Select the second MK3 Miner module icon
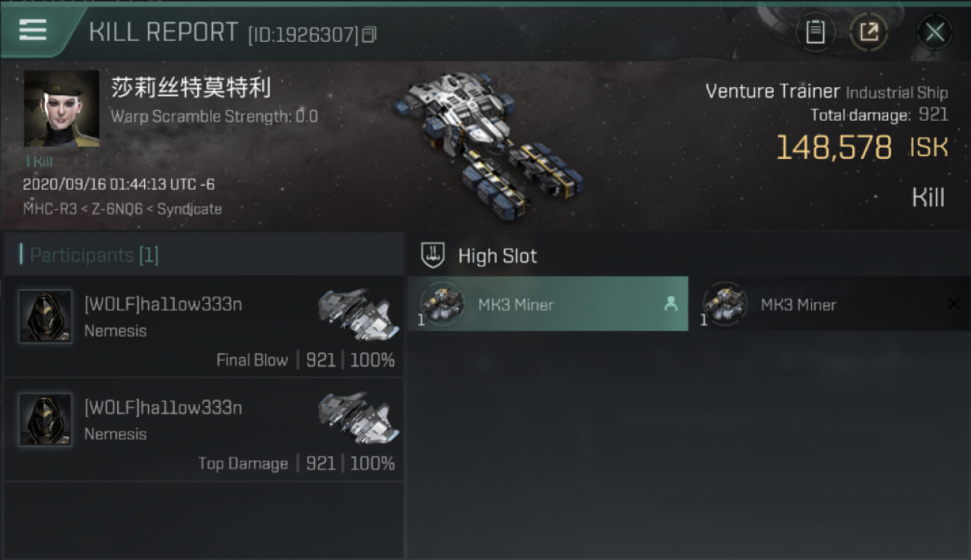The image size is (971, 560). coord(725,303)
